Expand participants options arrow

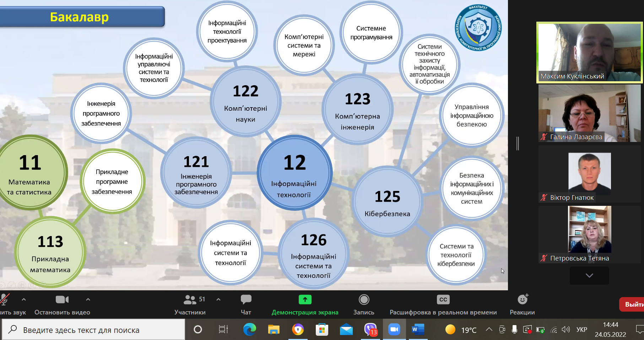[218, 300]
